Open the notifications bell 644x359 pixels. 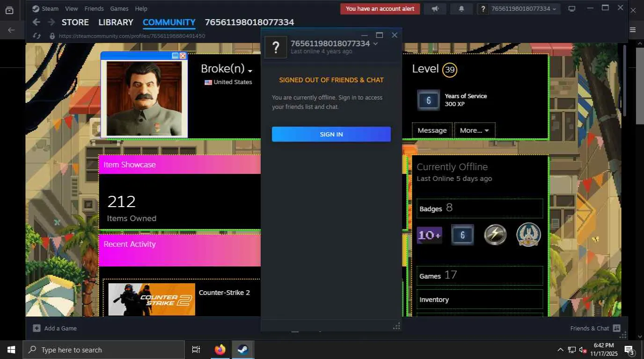click(462, 8)
